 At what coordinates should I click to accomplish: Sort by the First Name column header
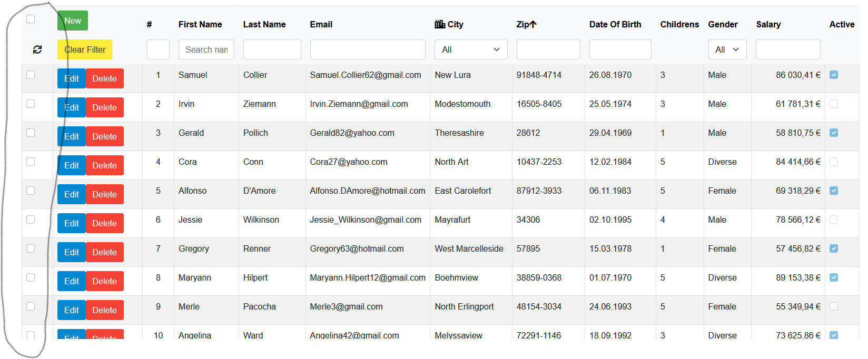200,24
